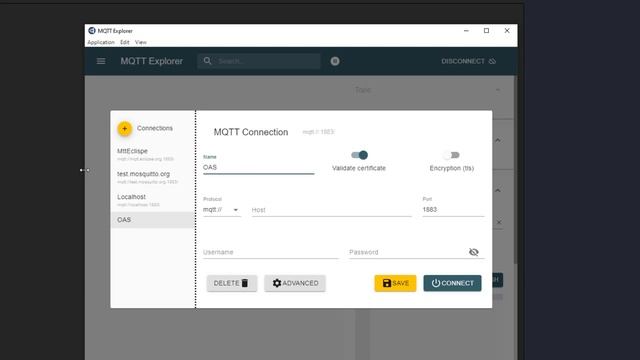The height and width of the screenshot is (360, 640).
Task: Click into the Username field
Action: (270, 252)
